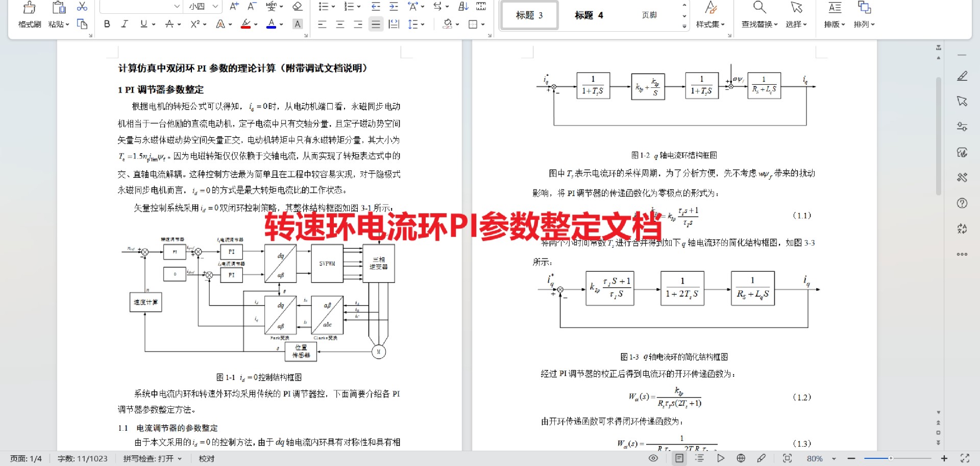Apply the 标题 3 style
This screenshot has height=466, width=980.
click(x=529, y=15)
